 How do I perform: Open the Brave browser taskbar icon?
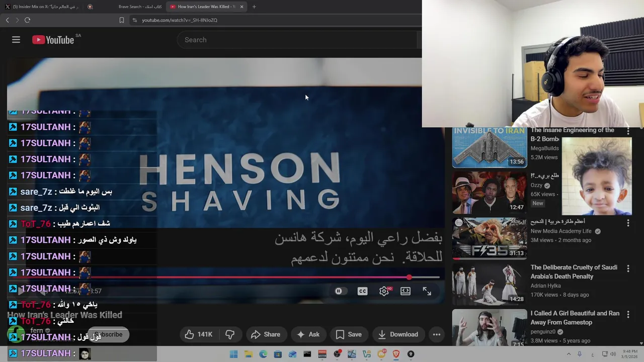point(396,354)
